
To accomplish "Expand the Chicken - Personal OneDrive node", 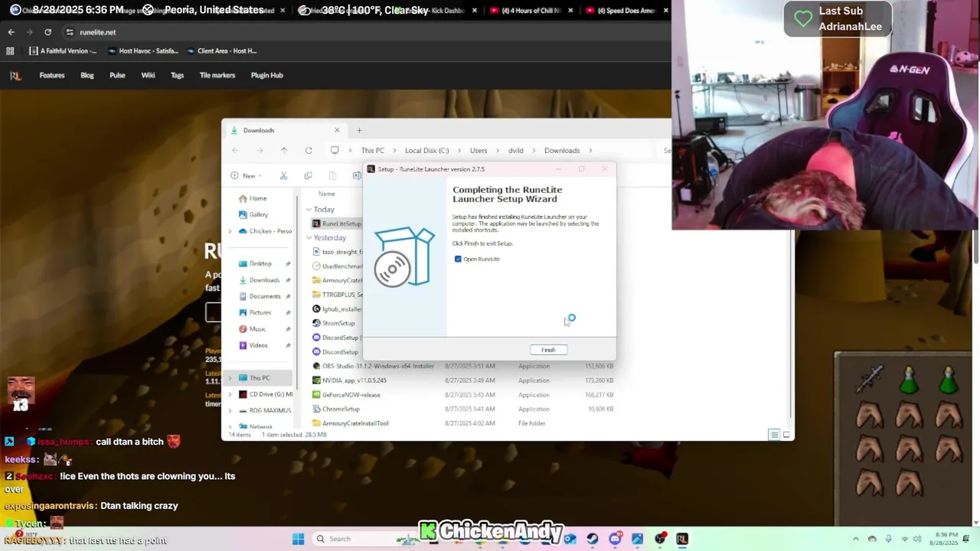I will [230, 231].
